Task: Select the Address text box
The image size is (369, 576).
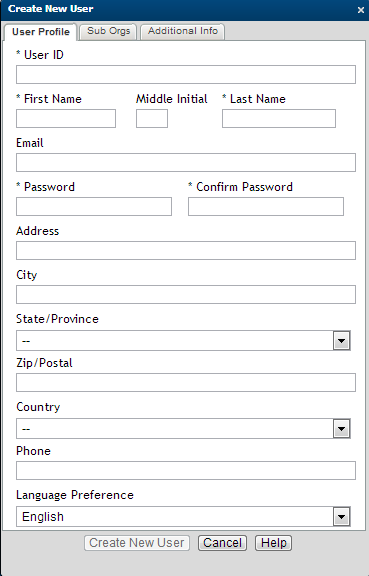Action: 186,251
